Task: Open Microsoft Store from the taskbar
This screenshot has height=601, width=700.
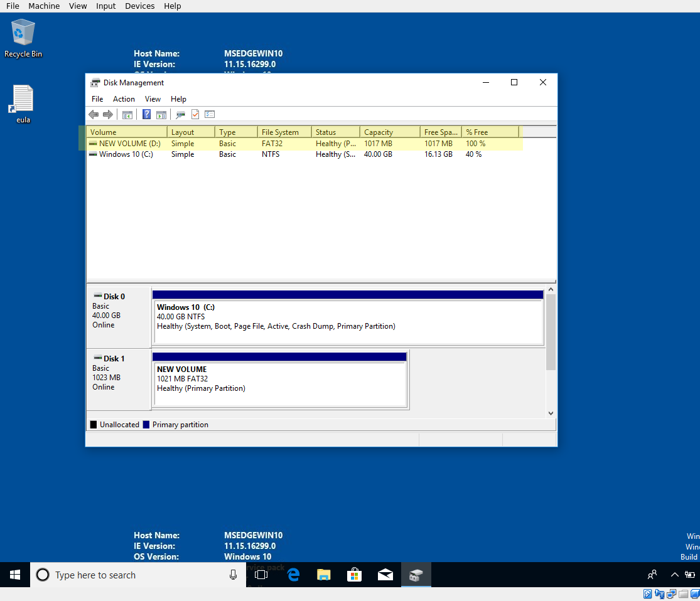Action: (x=354, y=575)
